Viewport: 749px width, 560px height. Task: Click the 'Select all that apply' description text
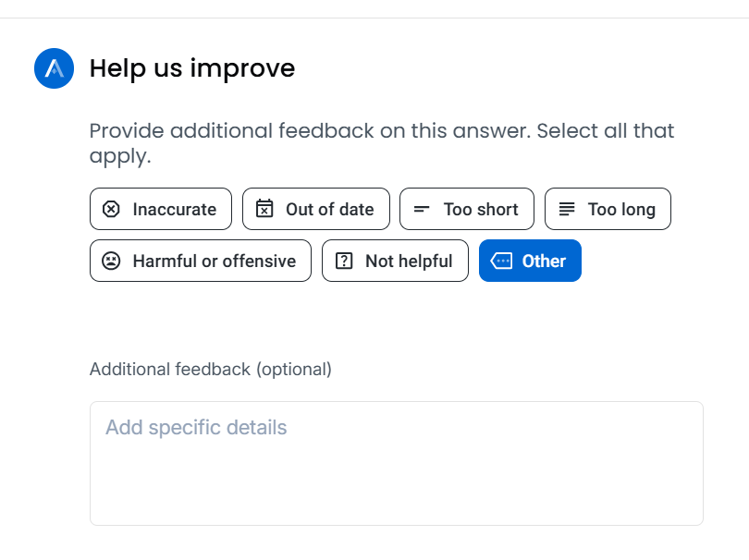tap(382, 143)
